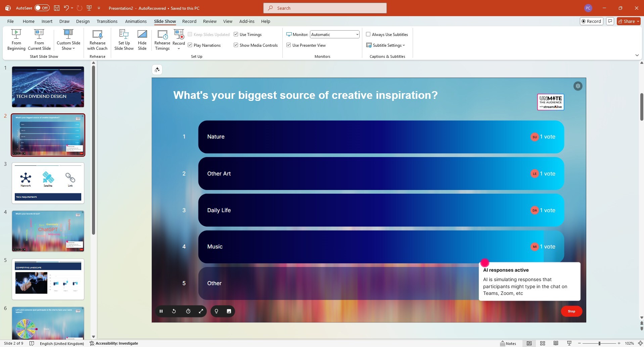Open the Design tab

pos(83,21)
